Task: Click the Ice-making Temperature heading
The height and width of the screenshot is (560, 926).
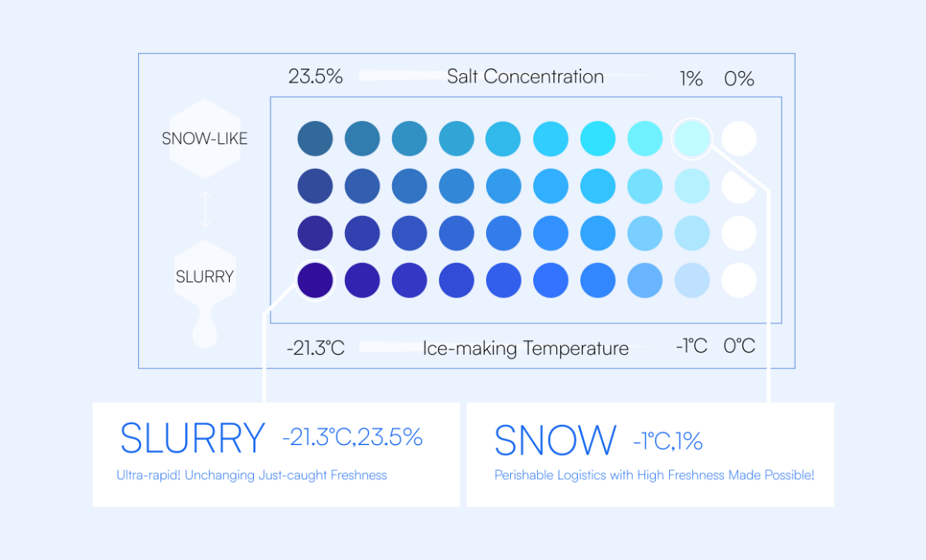Action: (x=526, y=349)
